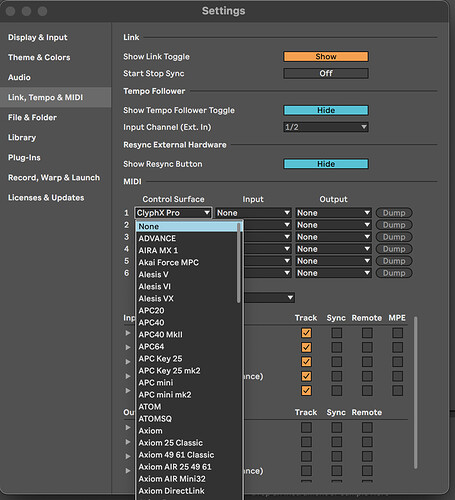Open Output dropdown for control surface 3
The image size is (455, 500).
click(333, 237)
